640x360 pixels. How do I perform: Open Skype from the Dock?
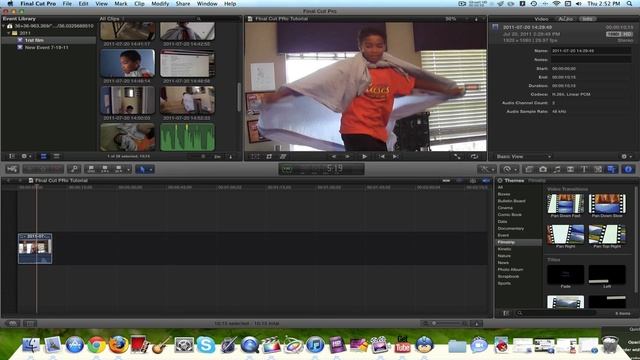tap(206, 345)
